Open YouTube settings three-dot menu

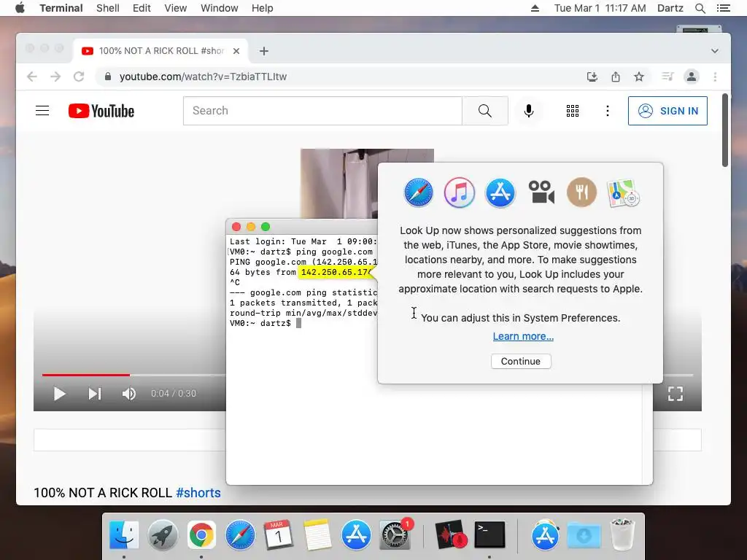[x=607, y=111]
